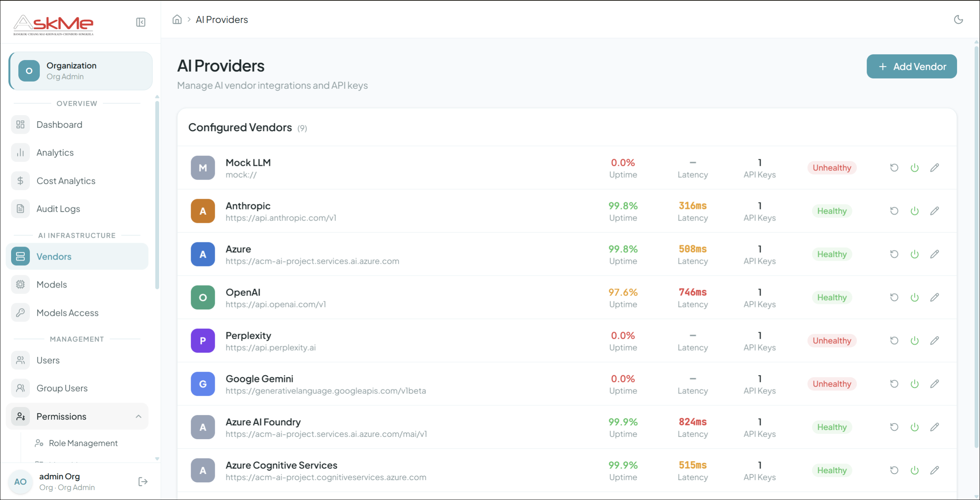This screenshot has width=980, height=500.
Task: Click Add Vendor button
Action: [x=911, y=67]
